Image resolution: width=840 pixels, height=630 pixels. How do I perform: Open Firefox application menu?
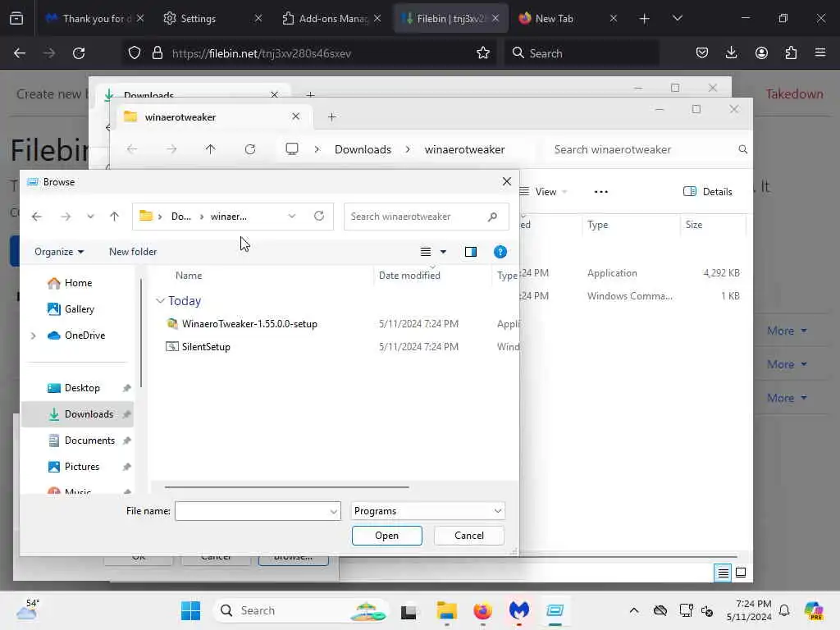[820, 53]
